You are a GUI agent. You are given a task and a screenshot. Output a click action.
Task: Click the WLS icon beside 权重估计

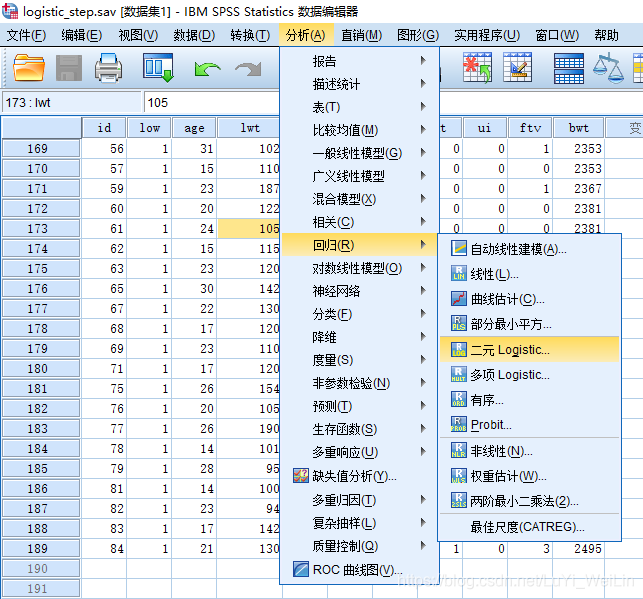point(458,476)
